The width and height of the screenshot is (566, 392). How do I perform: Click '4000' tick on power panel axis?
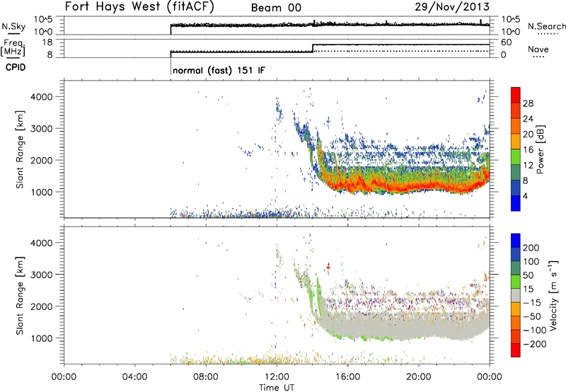coord(42,97)
